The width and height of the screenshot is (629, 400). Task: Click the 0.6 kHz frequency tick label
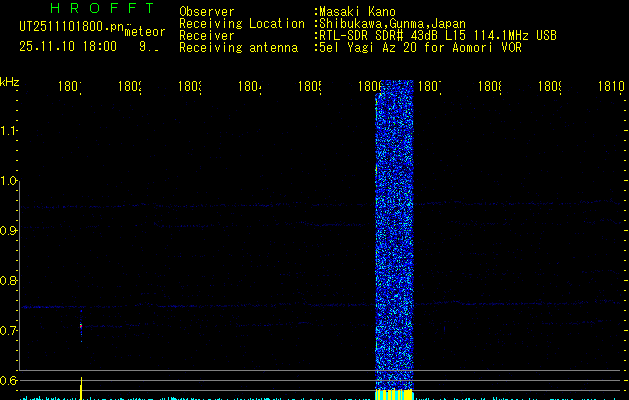9,381
